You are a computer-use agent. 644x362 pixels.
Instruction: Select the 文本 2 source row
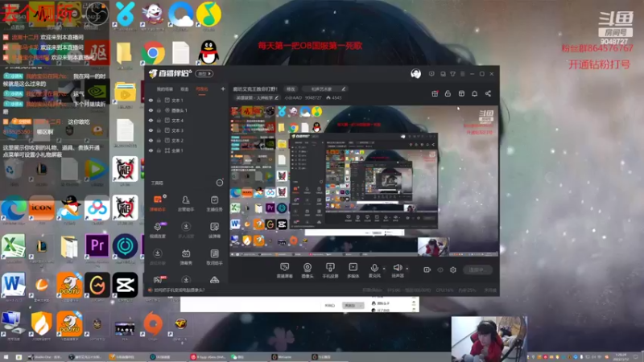[187, 140]
